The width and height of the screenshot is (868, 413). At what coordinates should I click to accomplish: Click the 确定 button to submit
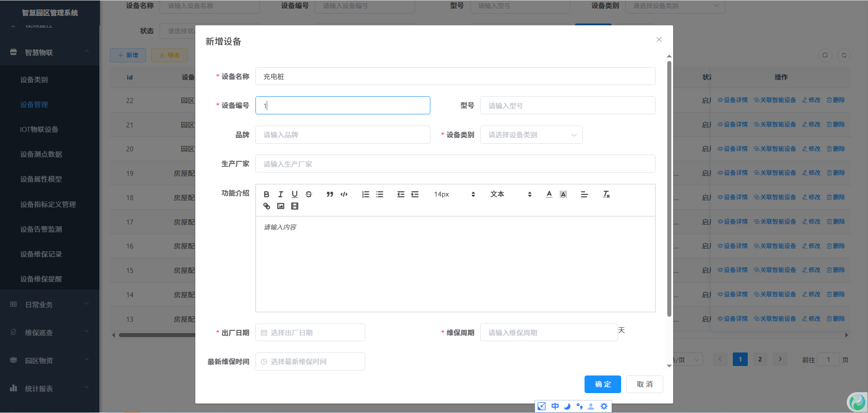point(602,384)
